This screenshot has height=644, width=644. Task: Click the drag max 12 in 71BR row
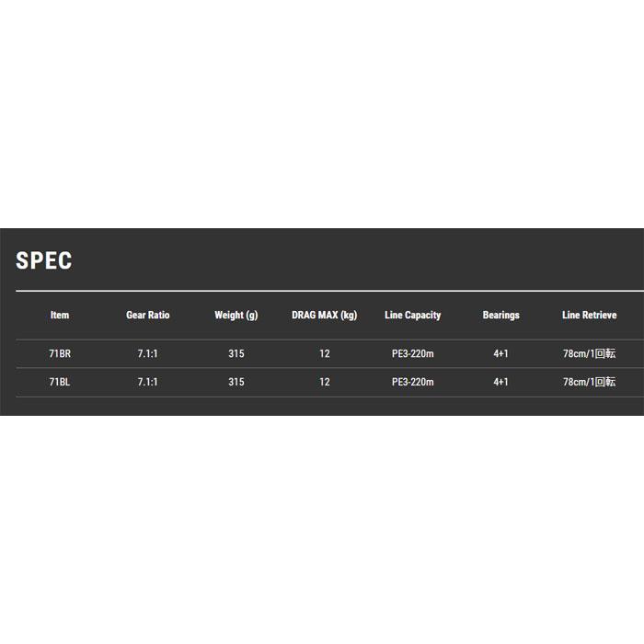325,353
